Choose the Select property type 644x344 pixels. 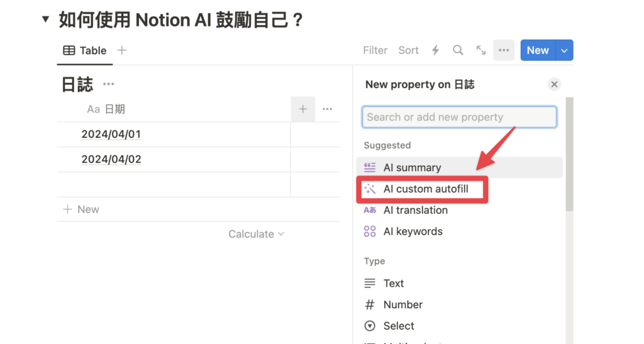tap(459, 326)
